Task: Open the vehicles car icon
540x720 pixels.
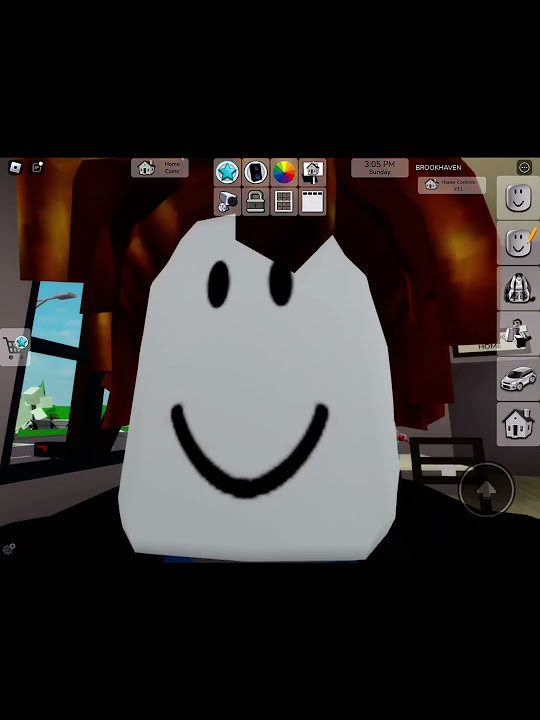Action: [x=518, y=378]
